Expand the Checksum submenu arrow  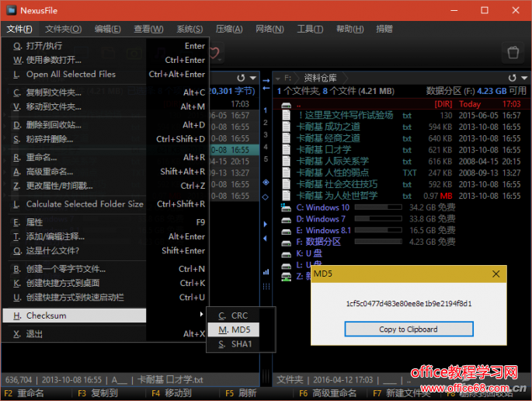(x=201, y=315)
